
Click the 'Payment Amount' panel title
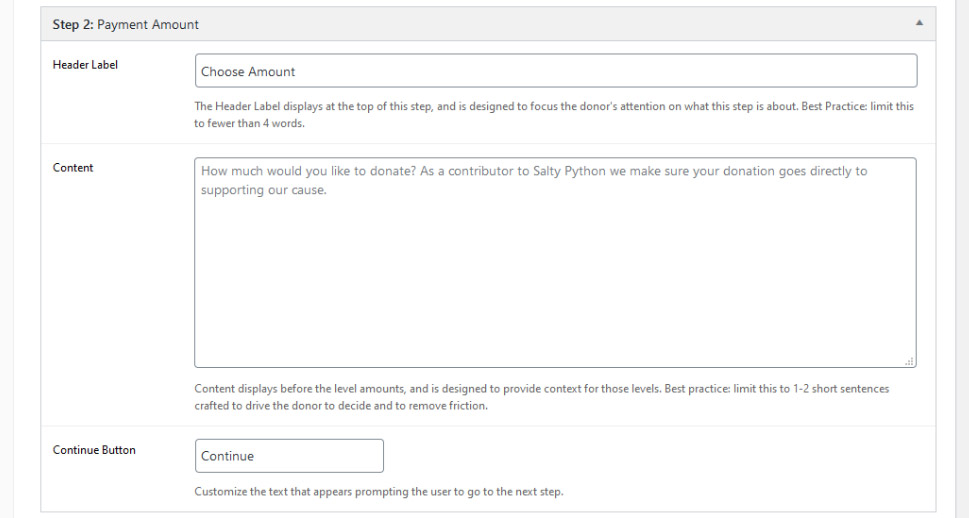(148, 24)
